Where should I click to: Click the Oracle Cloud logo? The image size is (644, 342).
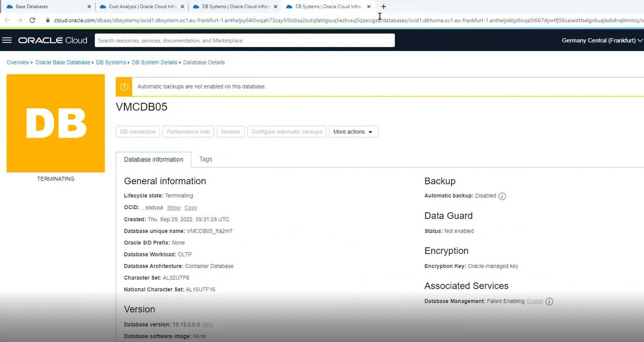point(53,40)
